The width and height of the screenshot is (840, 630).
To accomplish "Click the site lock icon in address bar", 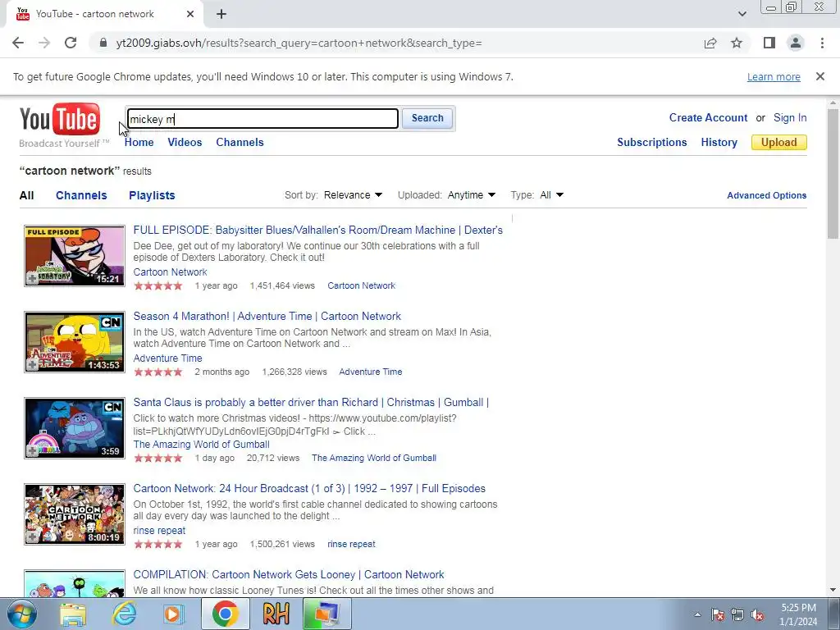I will coord(103,43).
